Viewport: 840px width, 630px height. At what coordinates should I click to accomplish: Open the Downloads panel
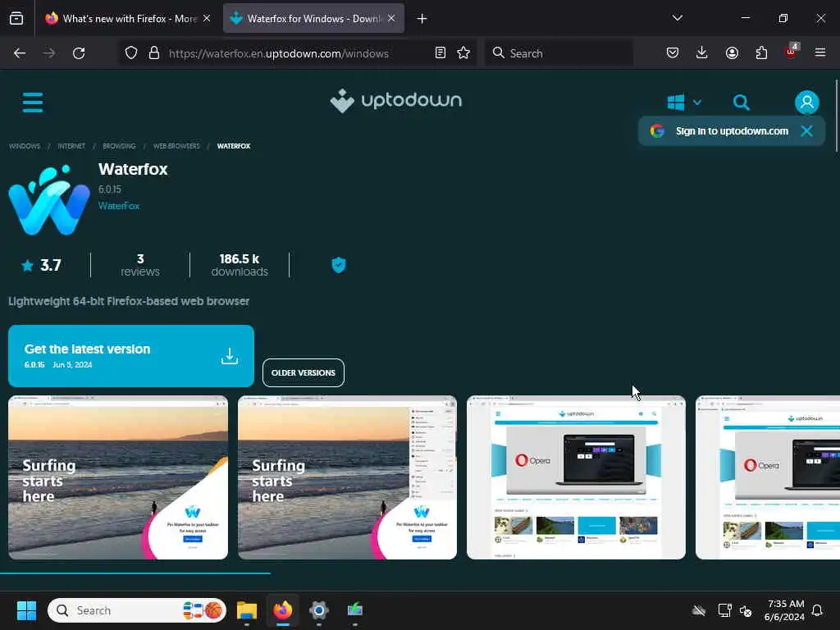(x=702, y=53)
